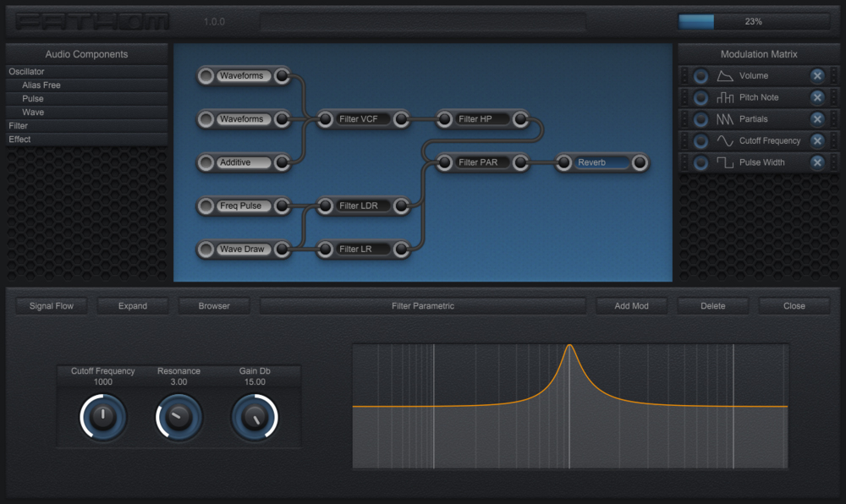
Task: Toggle the Volume modulation enable circle
Action: pos(700,76)
